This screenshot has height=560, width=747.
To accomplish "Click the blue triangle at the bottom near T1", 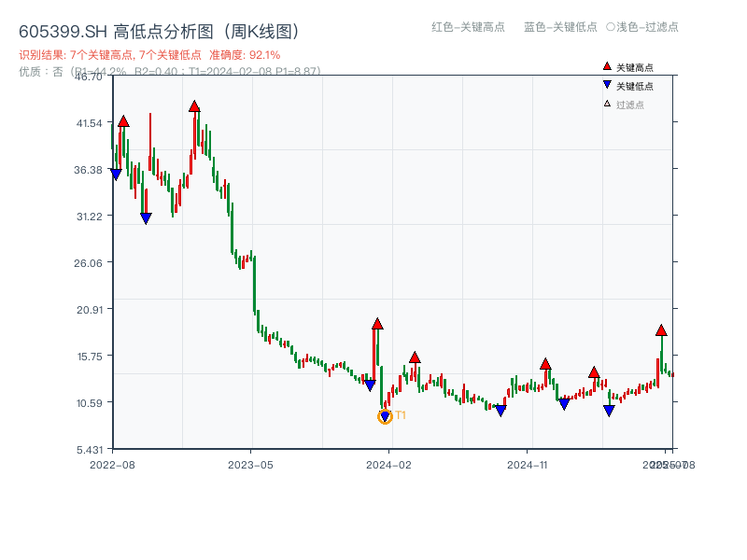I will 384,413.
